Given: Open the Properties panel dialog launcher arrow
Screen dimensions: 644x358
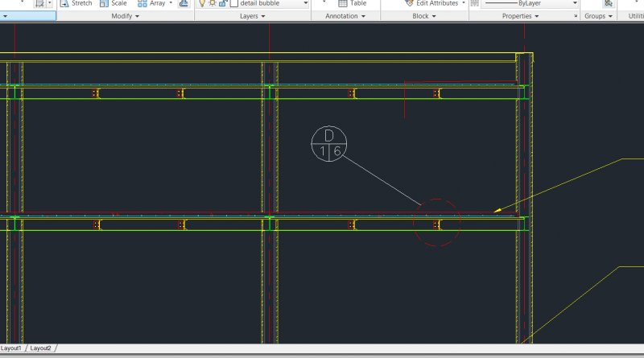Looking at the screenshot, I should [x=576, y=16].
